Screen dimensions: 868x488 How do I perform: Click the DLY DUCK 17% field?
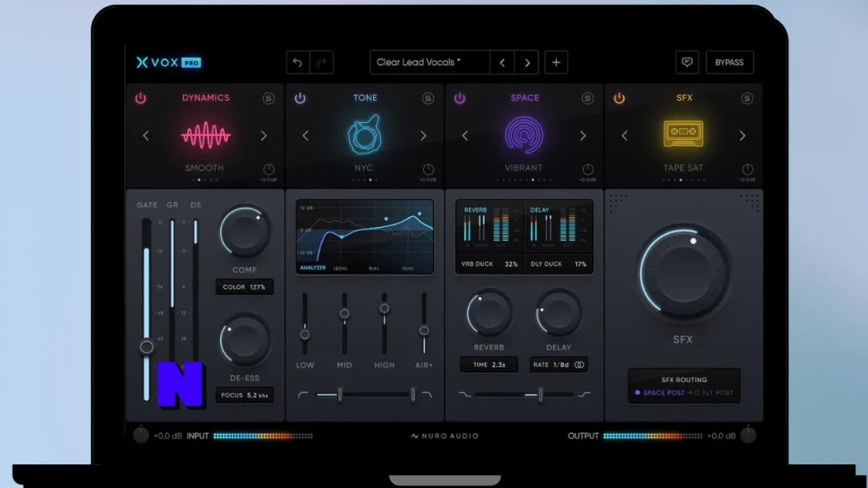click(558, 264)
